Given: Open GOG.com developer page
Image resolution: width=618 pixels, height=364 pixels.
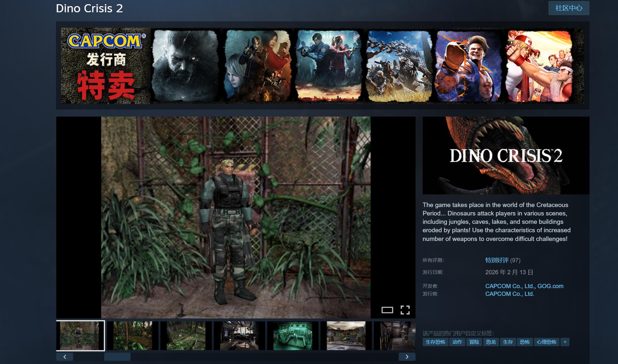Looking at the screenshot, I should tap(550, 286).
